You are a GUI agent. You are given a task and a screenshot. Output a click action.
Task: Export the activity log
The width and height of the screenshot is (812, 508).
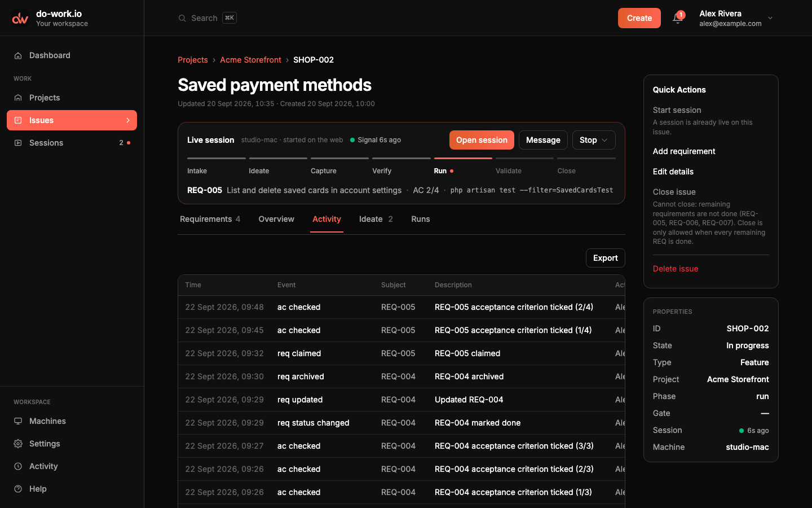click(606, 258)
